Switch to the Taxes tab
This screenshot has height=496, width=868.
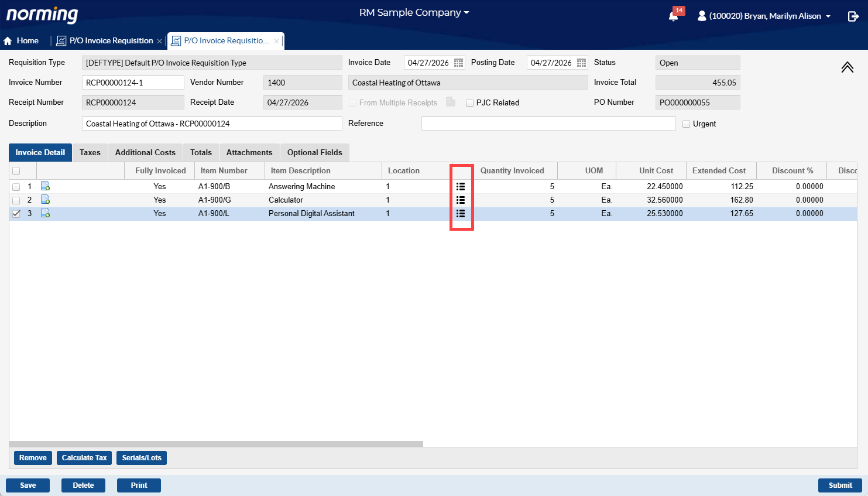90,153
